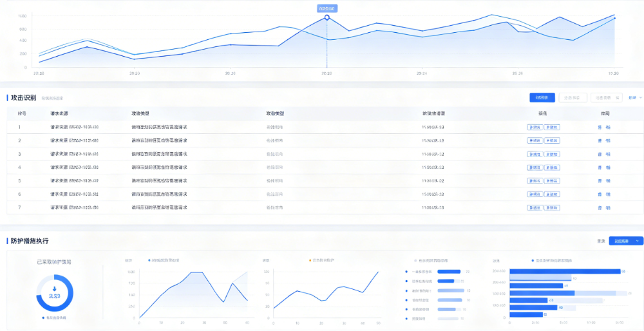Toggle the grey legend item above the progress list

[431, 260]
